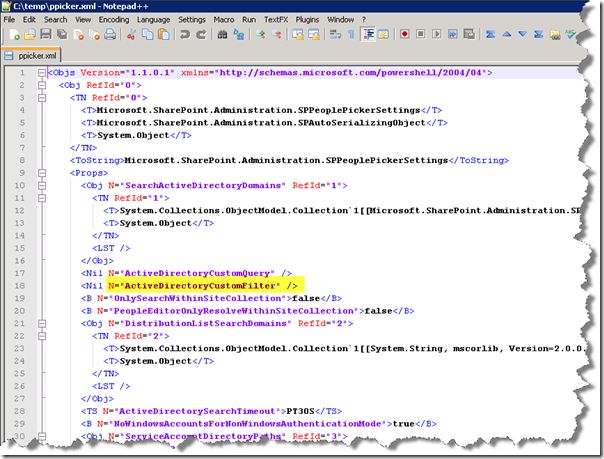Viewport: 604px width, 459px height.
Task: Click NoWindowsAccountsForNonWindowsAuthenticationMode on line 29
Action: click(x=247, y=424)
